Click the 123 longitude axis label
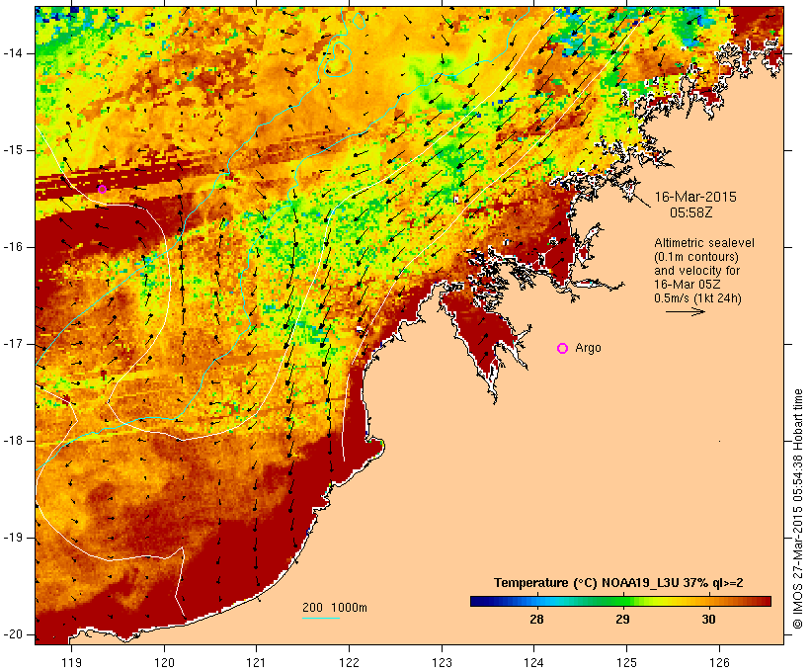The width and height of the screenshot is (810, 672). point(442,662)
